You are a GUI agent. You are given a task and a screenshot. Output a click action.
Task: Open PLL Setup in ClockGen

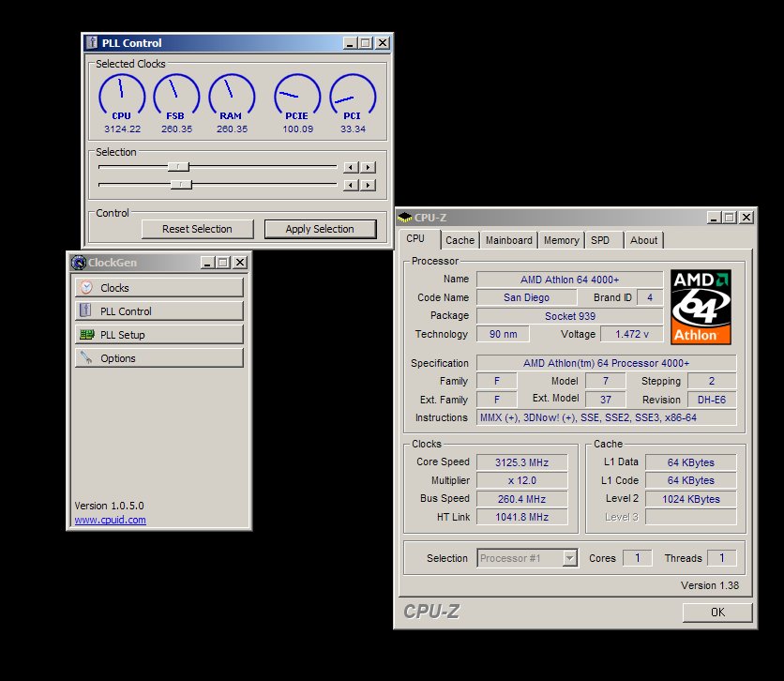[x=159, y=335]
